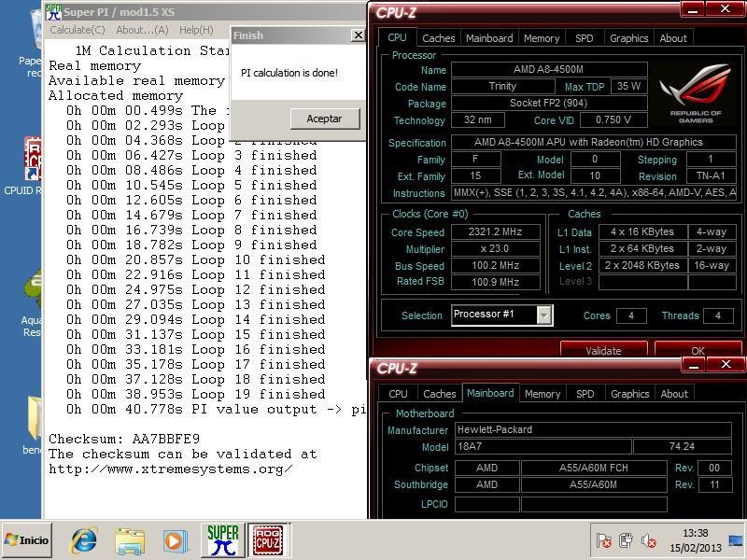Select Memory tab in lower CPU-Z window
Screen dimensions: 747x560
tap(543, 394)
